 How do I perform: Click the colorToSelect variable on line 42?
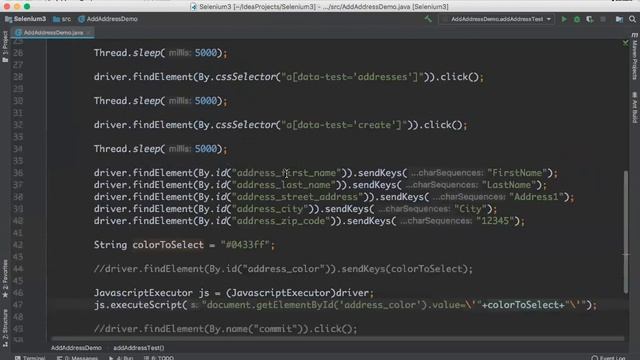(x=168, y=245)
